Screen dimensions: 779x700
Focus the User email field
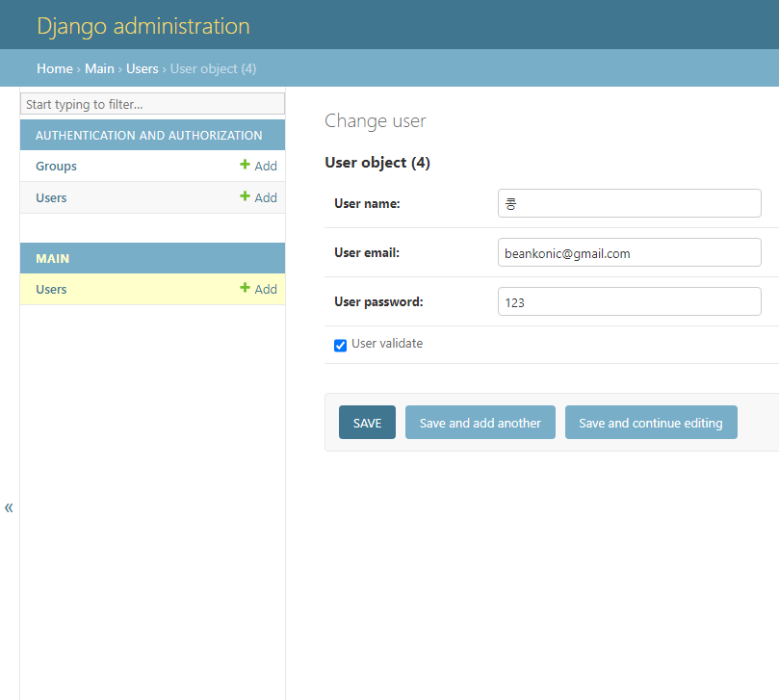(x=630, y=252)
